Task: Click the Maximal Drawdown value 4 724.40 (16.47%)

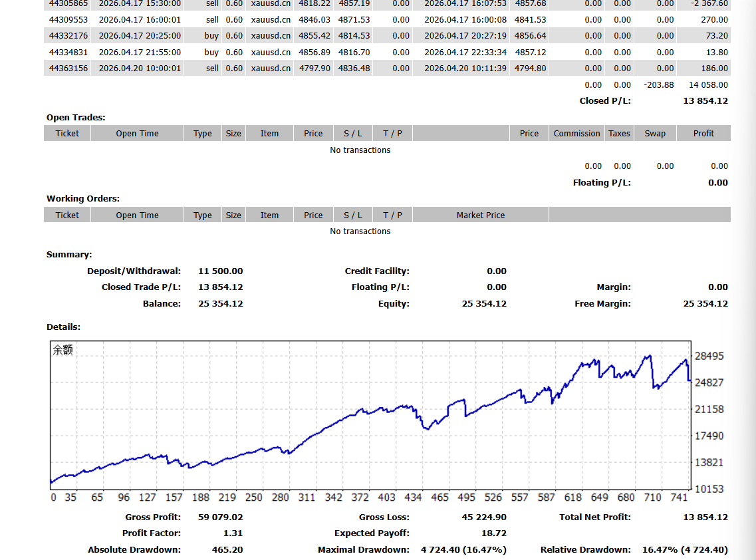Action: pyautogui.click(x=463, y=549)
